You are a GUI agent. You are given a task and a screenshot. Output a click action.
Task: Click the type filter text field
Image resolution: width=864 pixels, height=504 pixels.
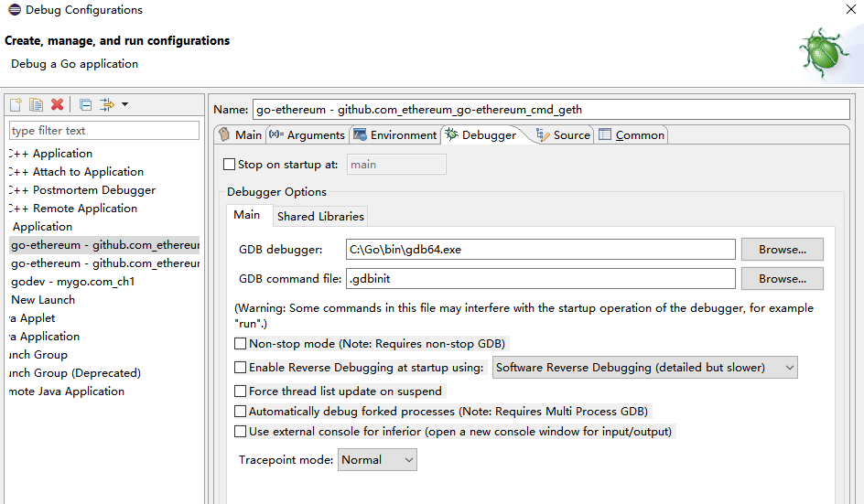click(x=103, y=131)
